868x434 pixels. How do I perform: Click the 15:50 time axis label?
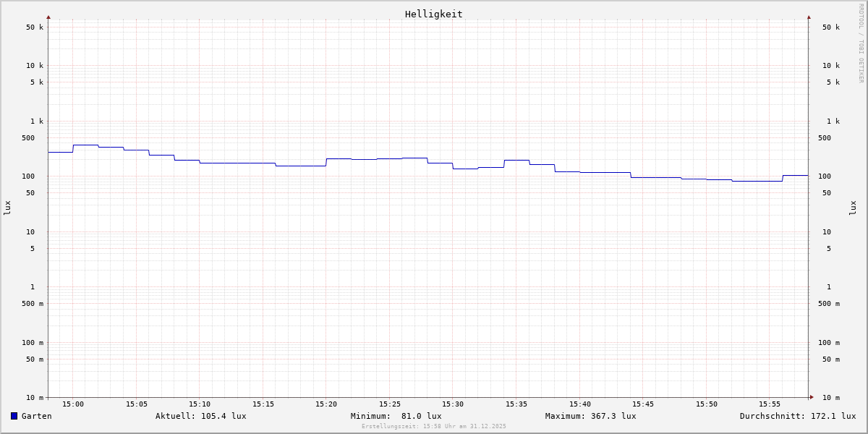pyautogui.click(x=707, y=404)
